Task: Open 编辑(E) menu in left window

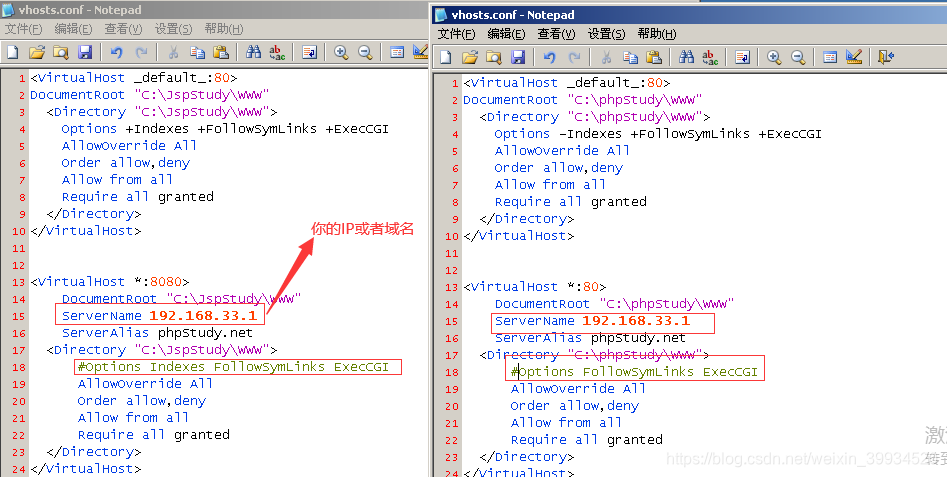Action: pos(73,29)
